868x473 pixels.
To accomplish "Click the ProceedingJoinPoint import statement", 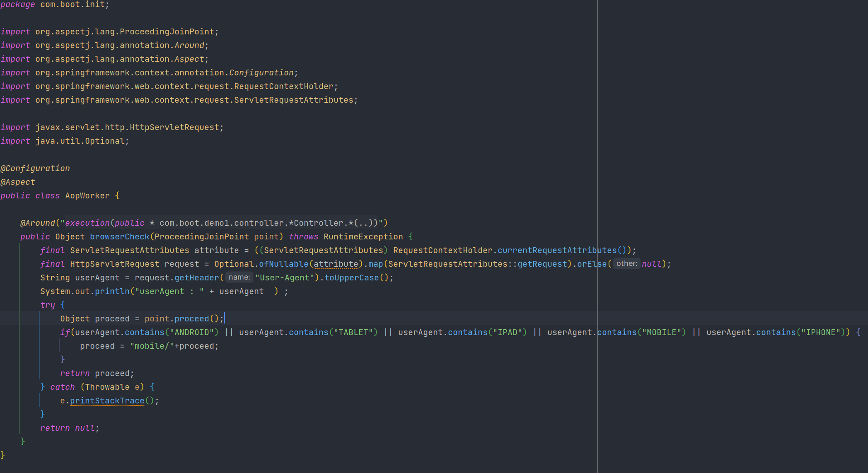I will coord(109,31).
